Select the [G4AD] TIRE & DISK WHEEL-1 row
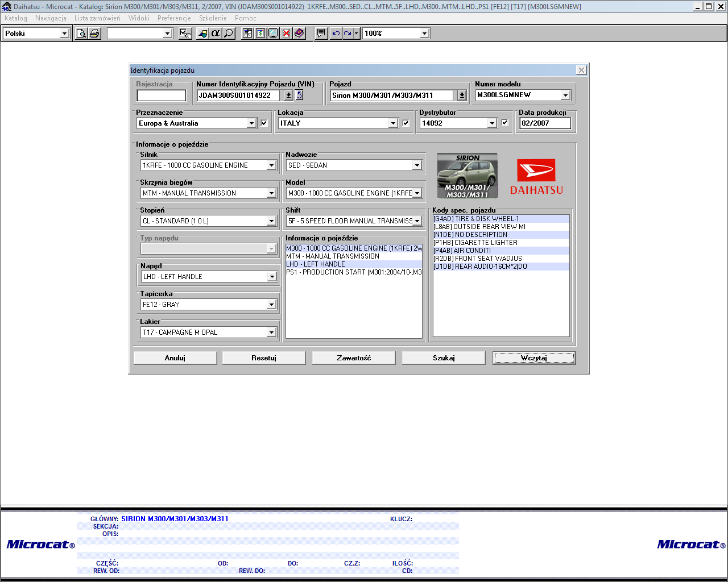Viewport: 728px width, 582px height. (501, 219)
